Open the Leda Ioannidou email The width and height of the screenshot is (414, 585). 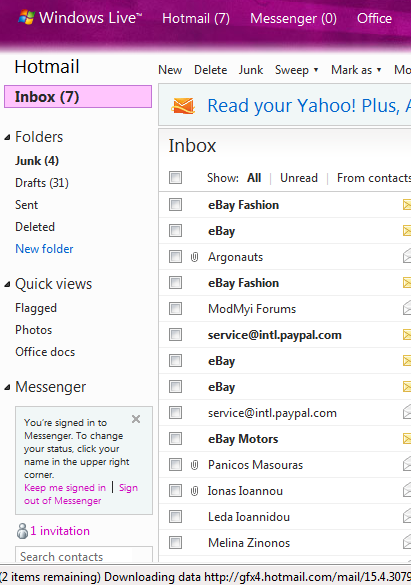tap(249, 517)
